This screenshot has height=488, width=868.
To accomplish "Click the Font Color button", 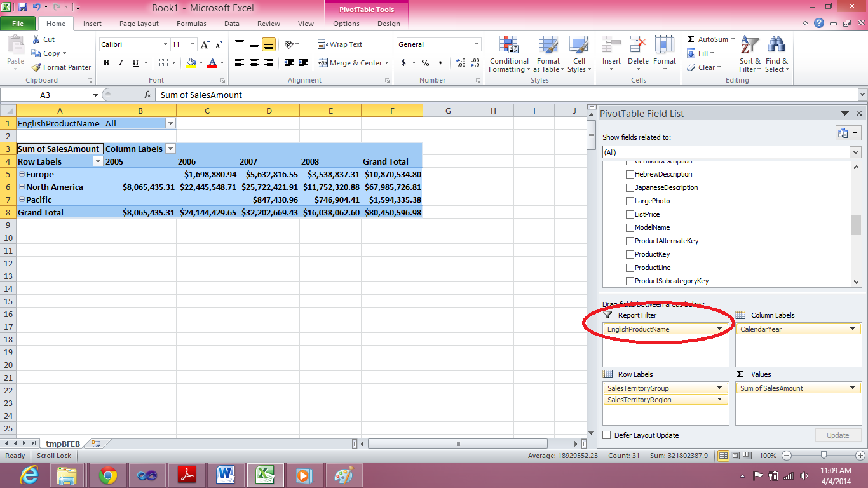I will point(212,63).
